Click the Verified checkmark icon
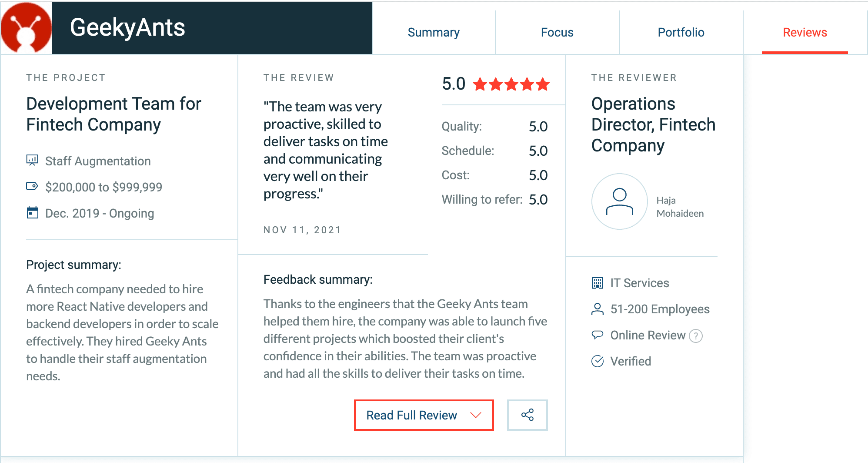The height and width of the screenshot is (463, 868). tap(598, 361)
